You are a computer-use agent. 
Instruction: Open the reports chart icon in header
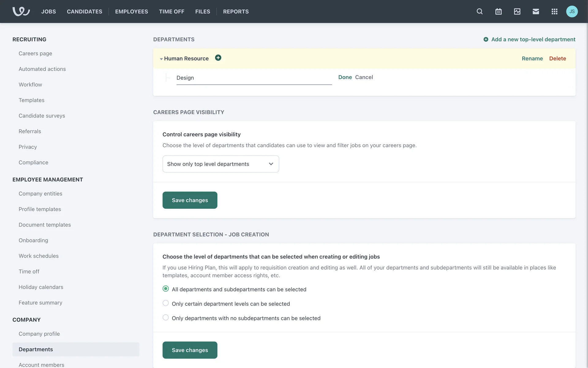(x=517, y=11)
